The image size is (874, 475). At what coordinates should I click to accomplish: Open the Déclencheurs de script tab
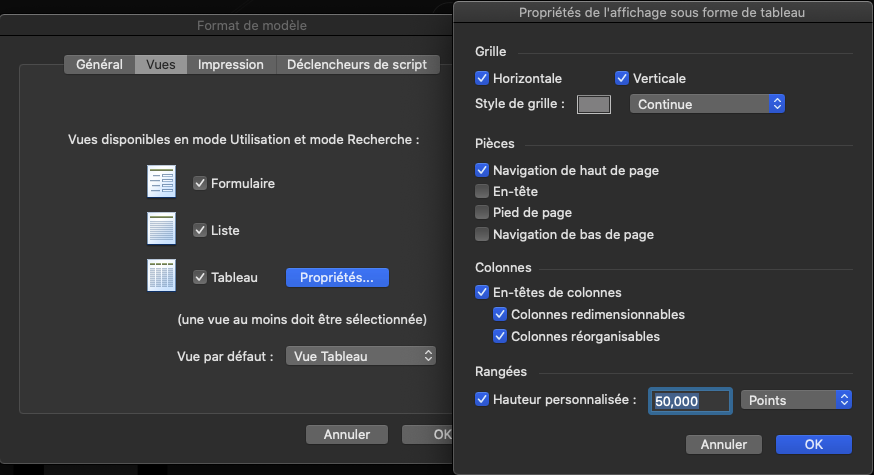pyautogui.click(x=357, y=64)
